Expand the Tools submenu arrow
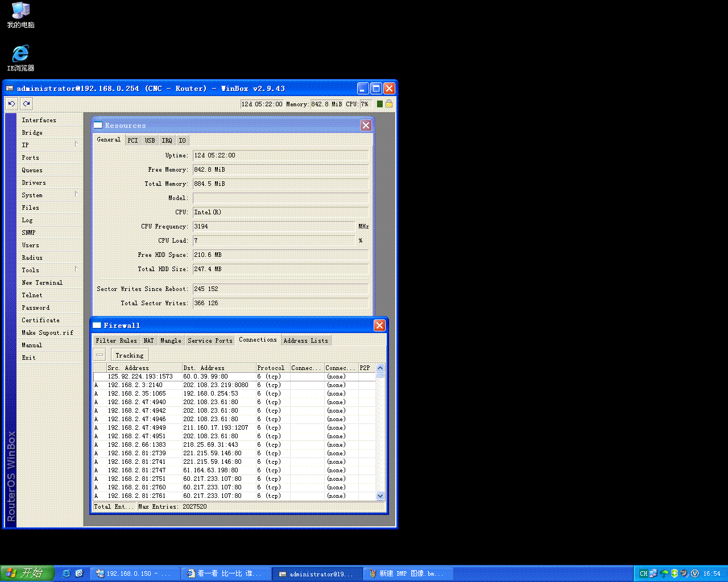 click(76, 269)
